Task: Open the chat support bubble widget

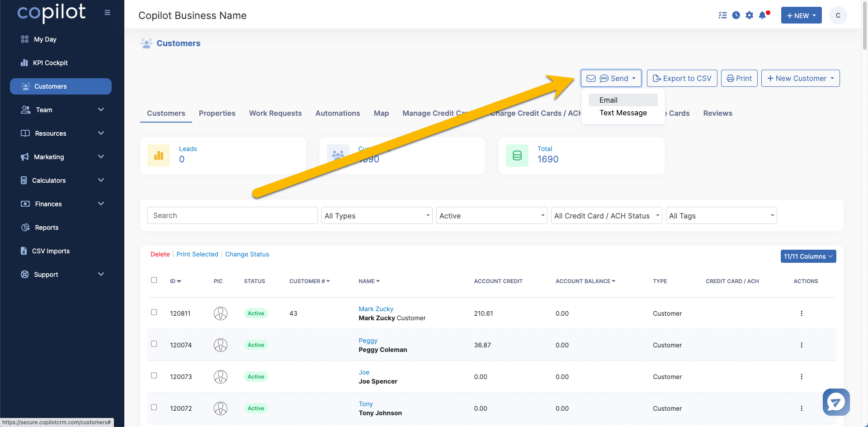Action: [836, 402]
